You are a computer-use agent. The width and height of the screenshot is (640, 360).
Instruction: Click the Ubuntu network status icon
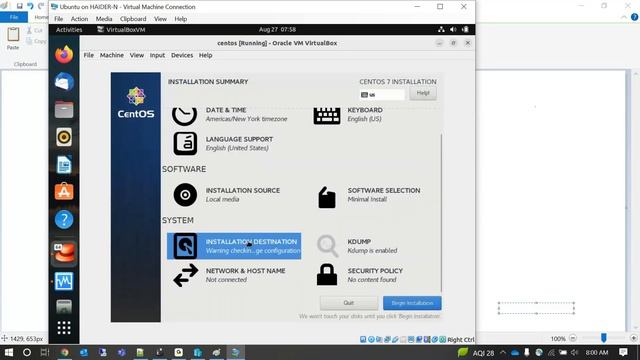point(441,29)
